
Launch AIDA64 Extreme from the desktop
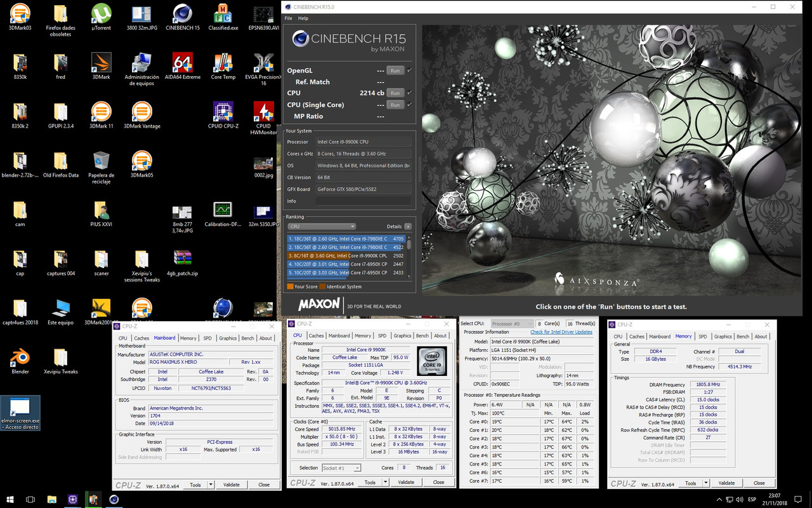183,66
